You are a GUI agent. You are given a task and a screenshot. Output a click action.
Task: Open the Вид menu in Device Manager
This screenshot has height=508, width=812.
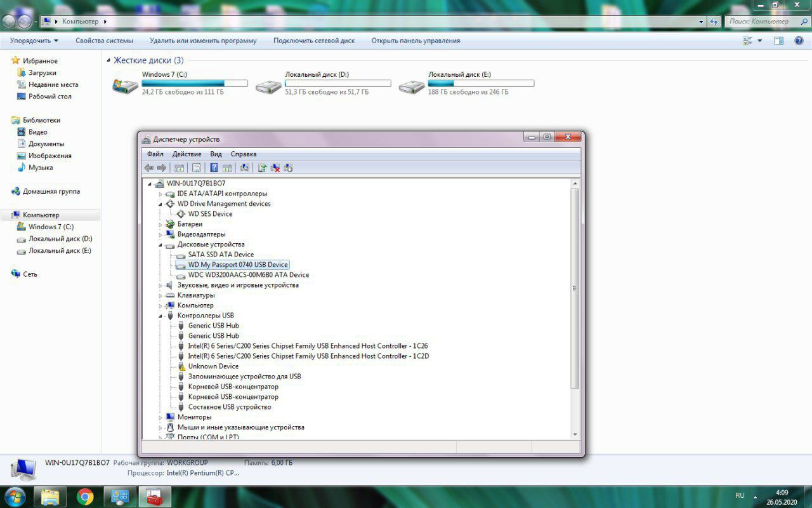click(x=216, y=154)
